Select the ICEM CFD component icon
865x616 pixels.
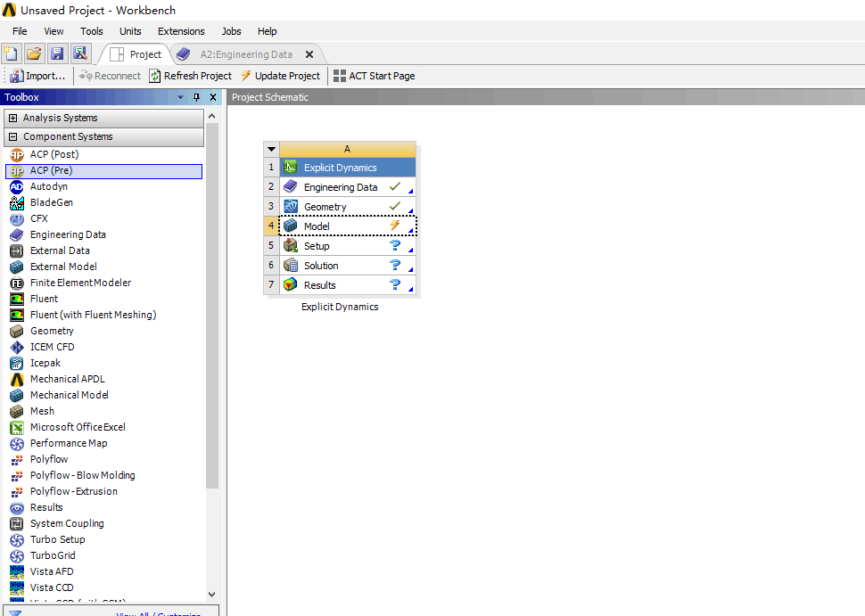coord(16,347)
